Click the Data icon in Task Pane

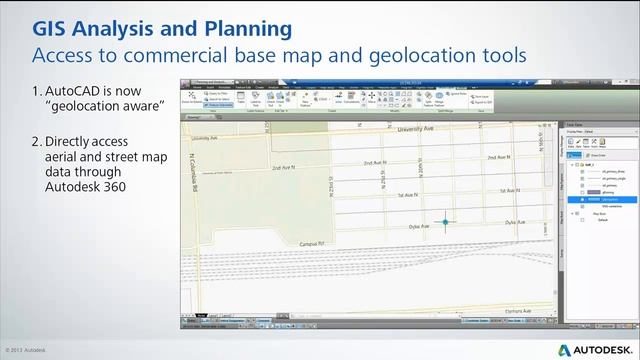[x=571, y=143]
